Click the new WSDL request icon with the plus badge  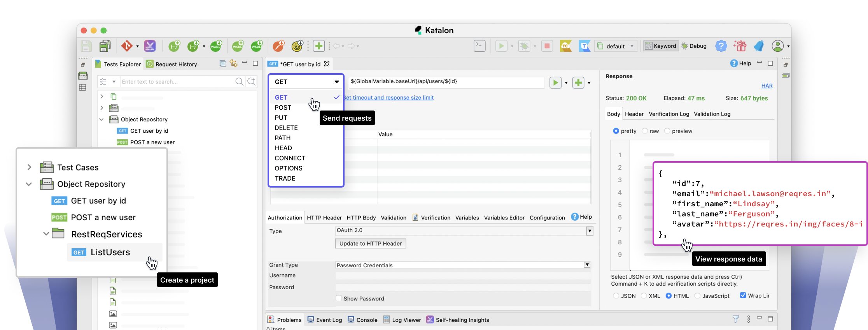coord(238,46)
